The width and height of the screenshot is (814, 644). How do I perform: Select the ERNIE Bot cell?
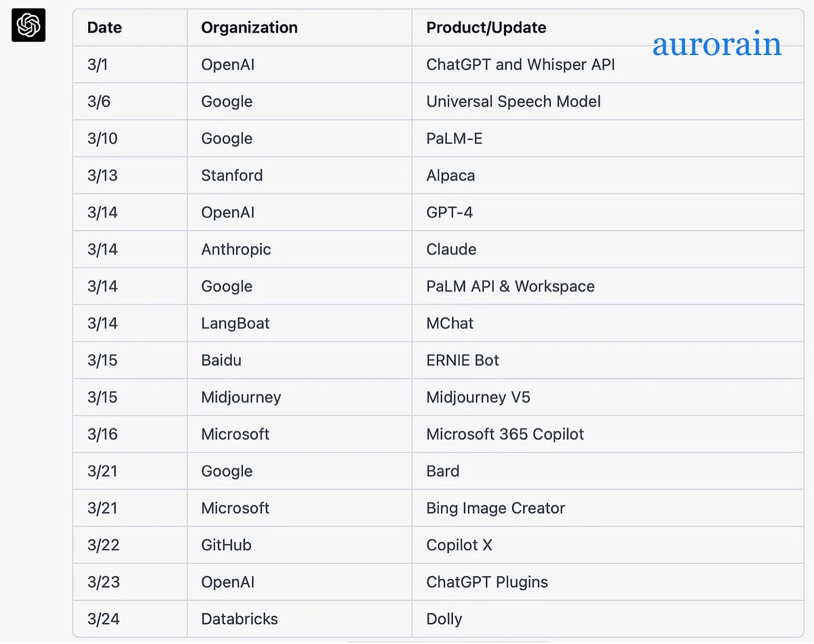point(463,360)
